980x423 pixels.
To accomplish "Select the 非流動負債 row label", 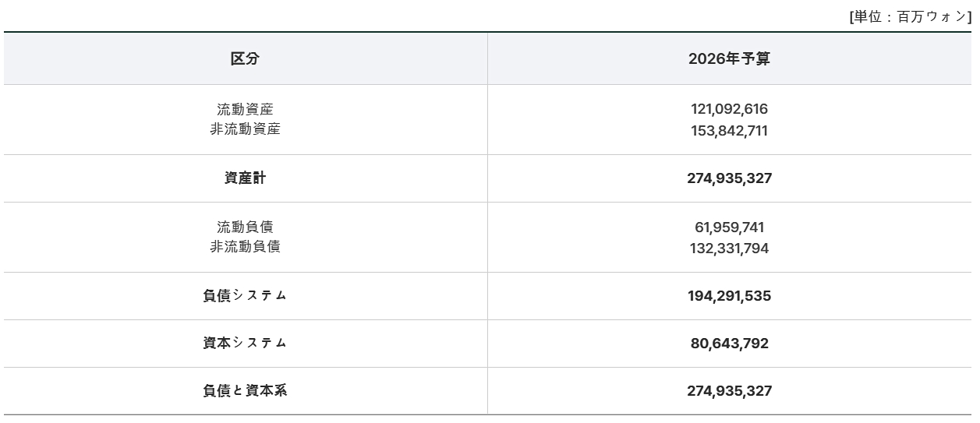I will 245,247.
